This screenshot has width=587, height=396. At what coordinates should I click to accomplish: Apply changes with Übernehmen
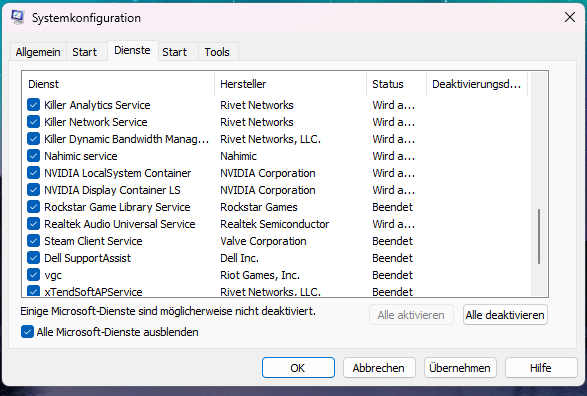coord(460,368)
